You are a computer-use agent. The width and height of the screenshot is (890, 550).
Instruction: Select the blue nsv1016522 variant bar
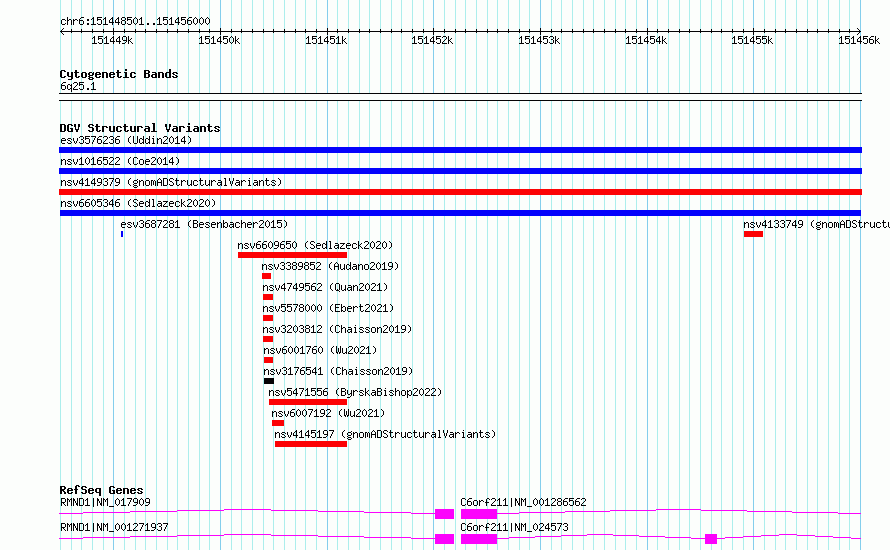click(x=460, y=171)
